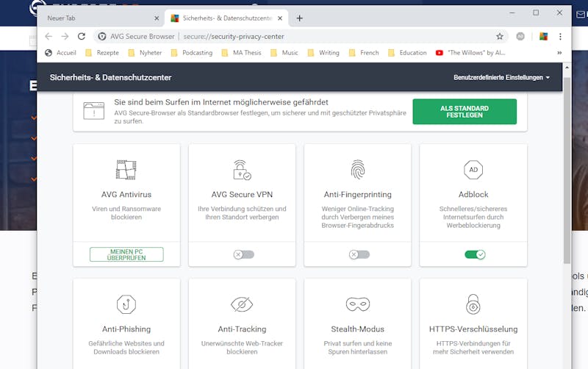This screenshot has height=369, width=588.
Task: Click 'Viren und Ransomware blockieren' description
Action: point(126,212)
